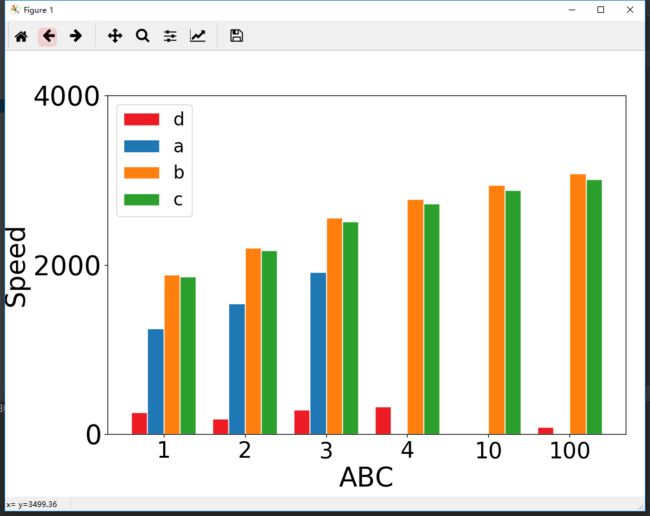Activate the Pan axes tool
This screenshot has width=650, height=516.
(115, 36)
